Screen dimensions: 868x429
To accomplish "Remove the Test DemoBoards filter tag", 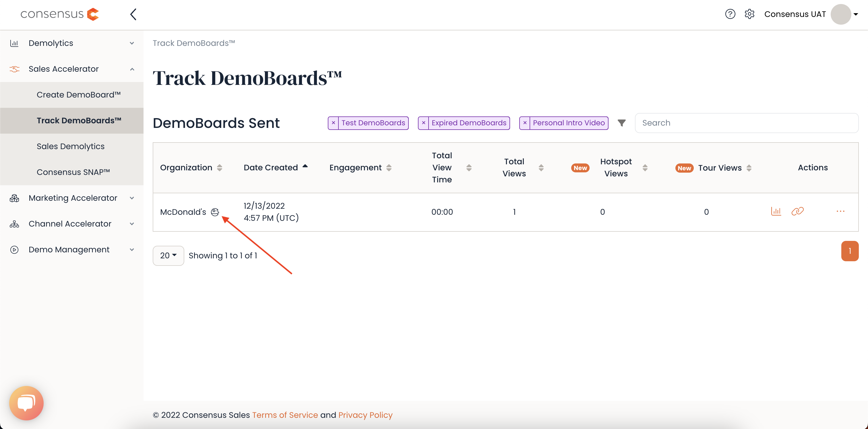I will [x=333, y=123].
